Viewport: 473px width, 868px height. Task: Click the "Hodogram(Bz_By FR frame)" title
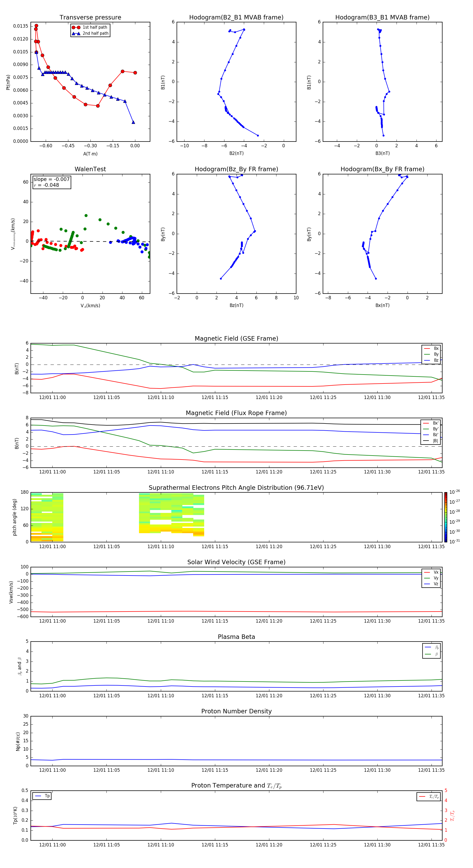[236, 169]
